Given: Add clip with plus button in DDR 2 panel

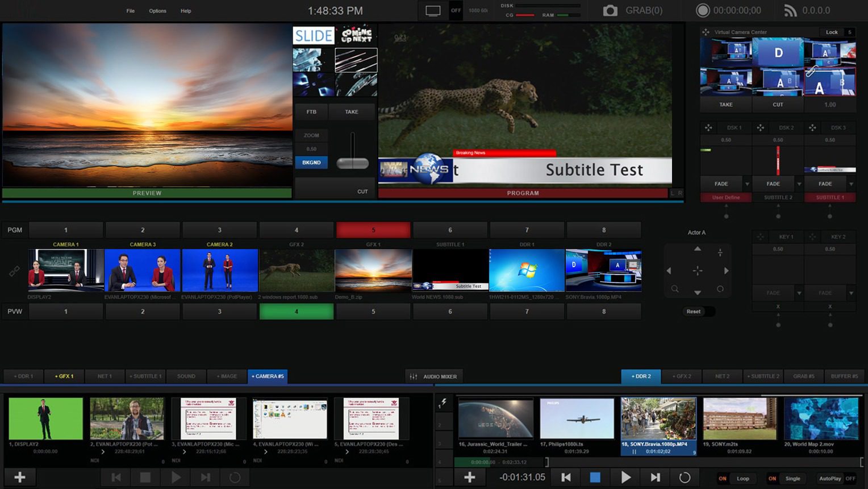Looking at the screenshot, I should pos(469,477).
